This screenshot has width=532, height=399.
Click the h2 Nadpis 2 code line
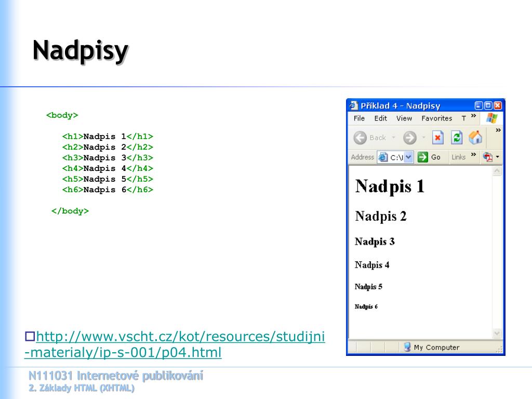pos(108,147)
